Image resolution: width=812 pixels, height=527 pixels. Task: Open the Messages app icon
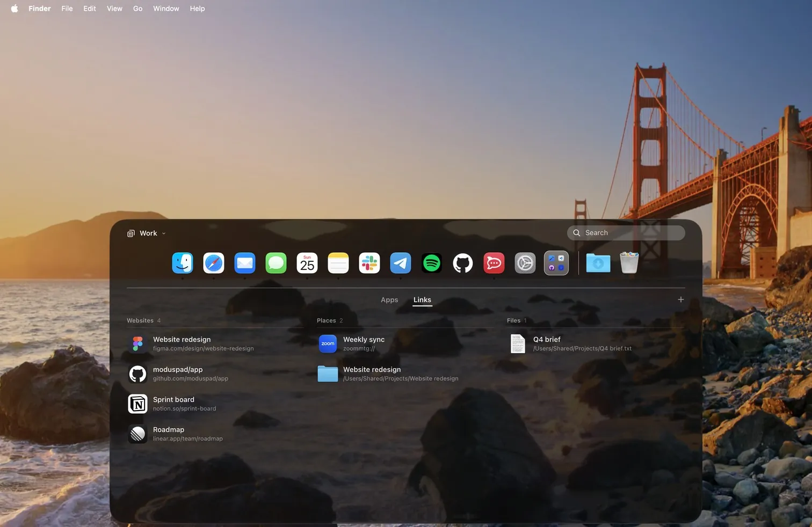(x=276, y=263)
